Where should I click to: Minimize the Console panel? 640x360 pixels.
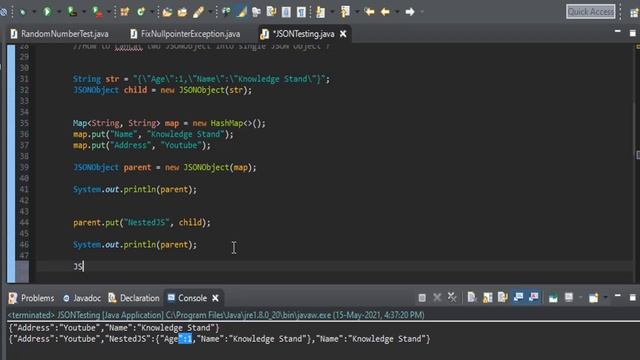pos(618,296)
